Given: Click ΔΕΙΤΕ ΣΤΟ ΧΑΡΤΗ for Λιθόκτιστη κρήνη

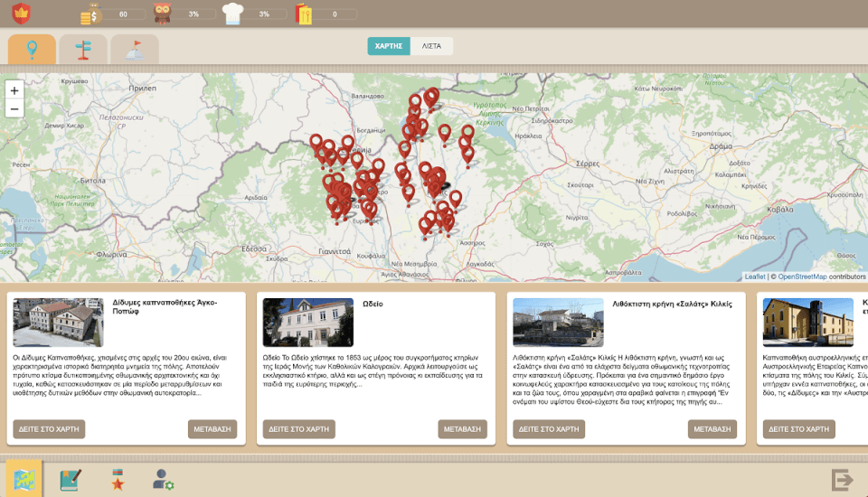Looking at the screenshot, I should [x=549, y=429].
